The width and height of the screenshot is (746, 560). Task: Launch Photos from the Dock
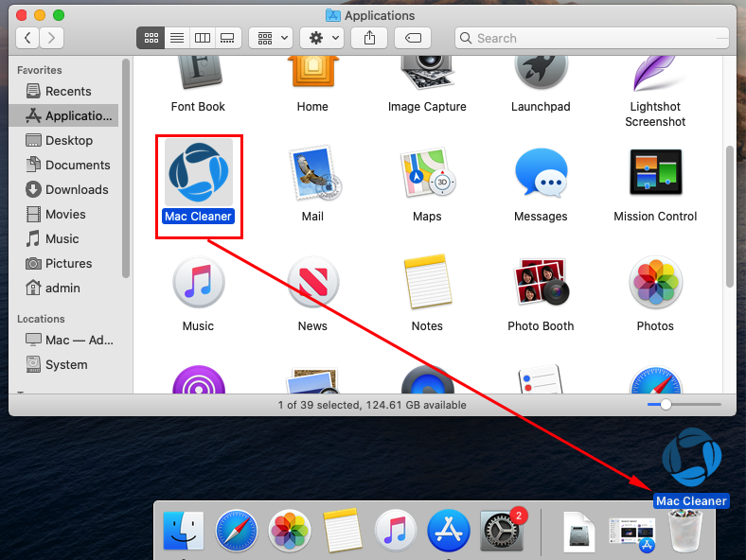pos(290,531)
